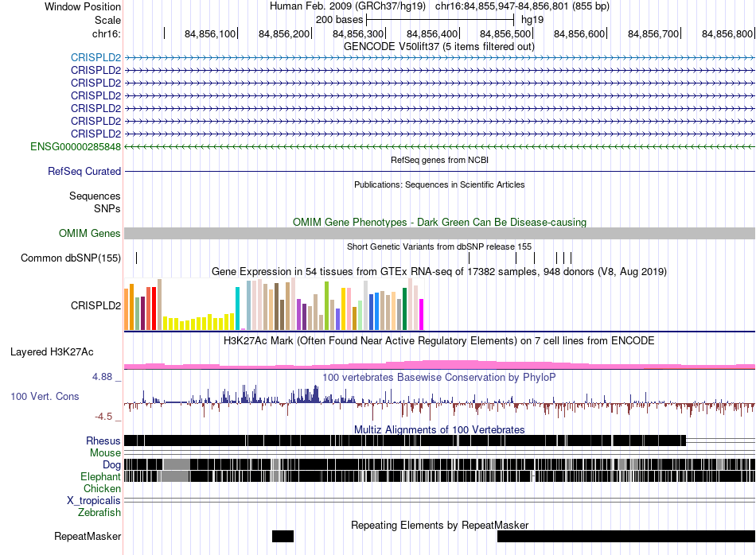The image size is (756, 555).
Task: Open GTEx Gene Expression in 54 tissues title
Action: [x=439, y=272]
